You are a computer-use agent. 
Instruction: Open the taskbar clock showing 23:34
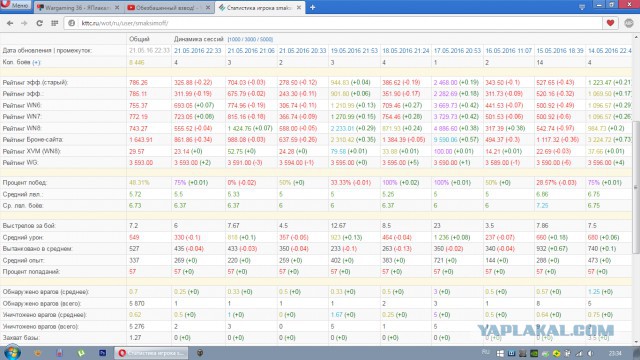pos(615,353)
